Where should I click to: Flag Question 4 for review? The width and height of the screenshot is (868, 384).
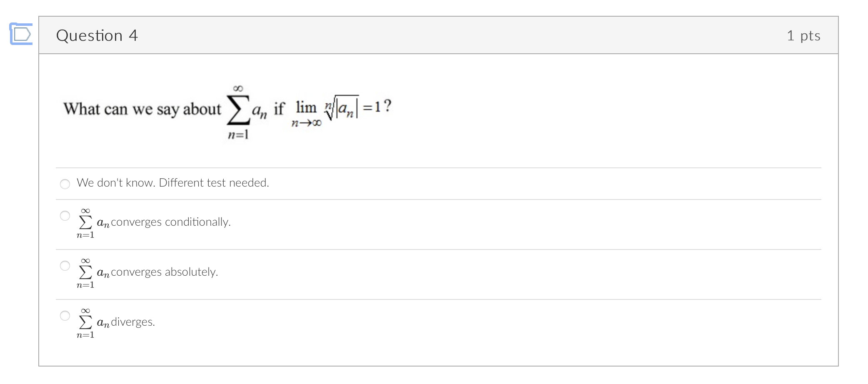(21, 34)
